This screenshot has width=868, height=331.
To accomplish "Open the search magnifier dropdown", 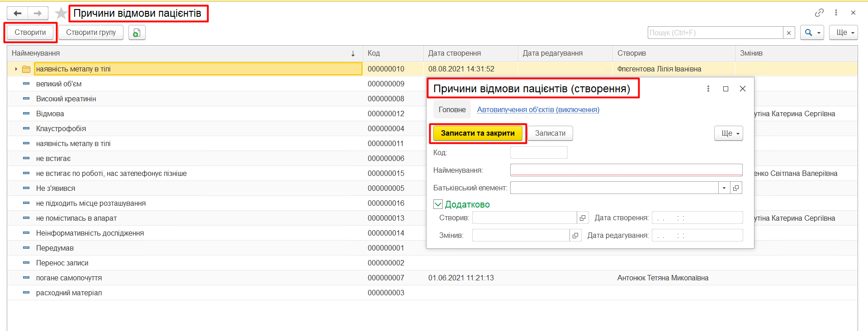I will point(811,33).
